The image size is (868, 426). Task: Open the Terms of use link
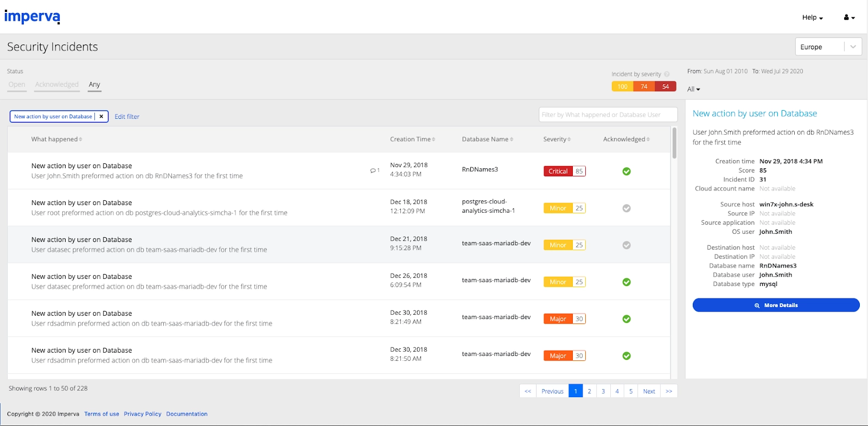[x=101, y=414]
